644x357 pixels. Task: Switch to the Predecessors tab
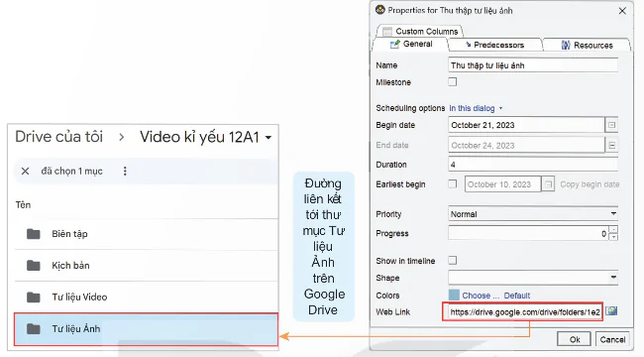494,45
